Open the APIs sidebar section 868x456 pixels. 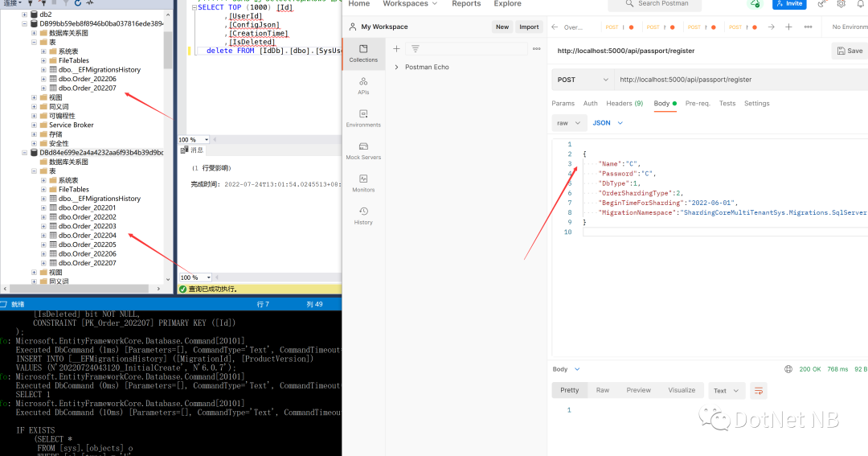click(x=363, y=86)
